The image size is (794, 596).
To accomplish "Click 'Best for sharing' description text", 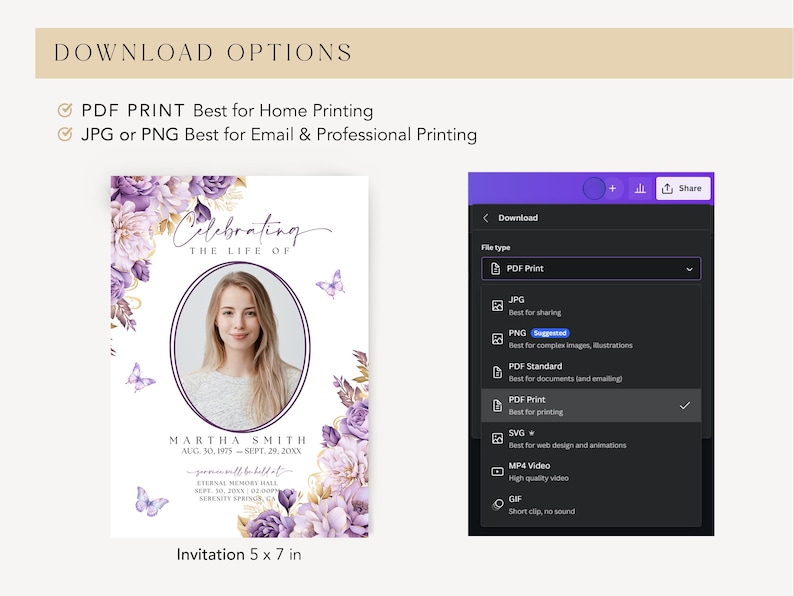I will click(535, 312).
